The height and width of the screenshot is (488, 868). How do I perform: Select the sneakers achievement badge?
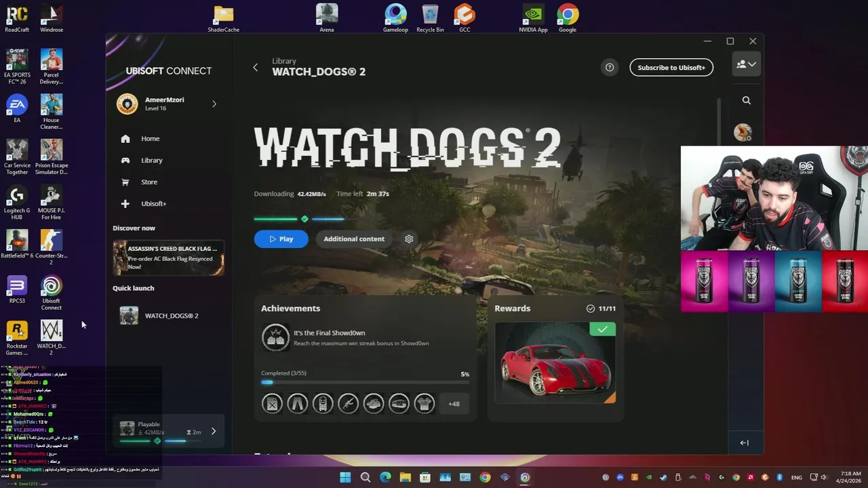click(374, 404)
